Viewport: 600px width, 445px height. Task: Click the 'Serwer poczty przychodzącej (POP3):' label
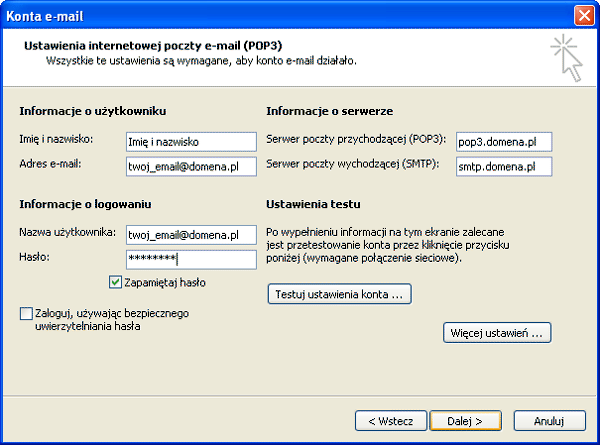pyautogui.click(x=356, y=139)
